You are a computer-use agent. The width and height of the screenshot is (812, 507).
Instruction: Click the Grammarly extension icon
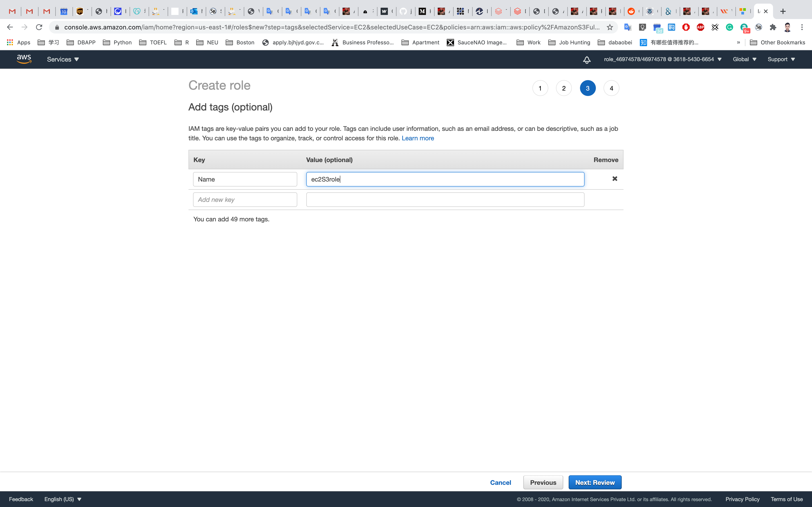pyautogui.click(x=730, y=27)
